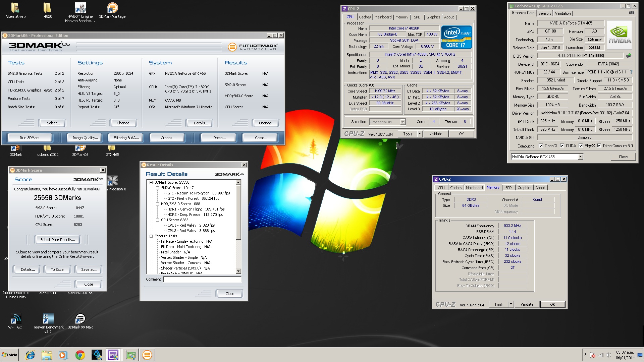Click the Image Quality... button
Viewport: 644px width, 362px height.
click(85, 138)
